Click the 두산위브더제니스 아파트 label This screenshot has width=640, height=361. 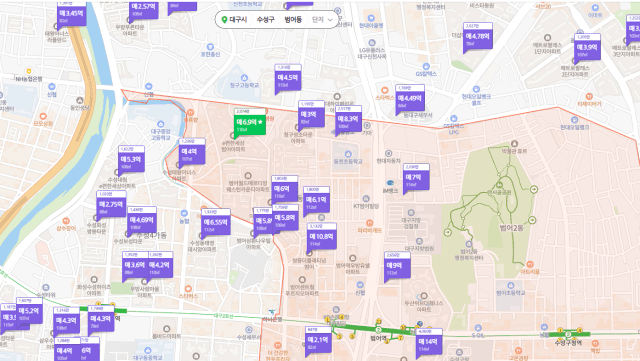point(424,306)
